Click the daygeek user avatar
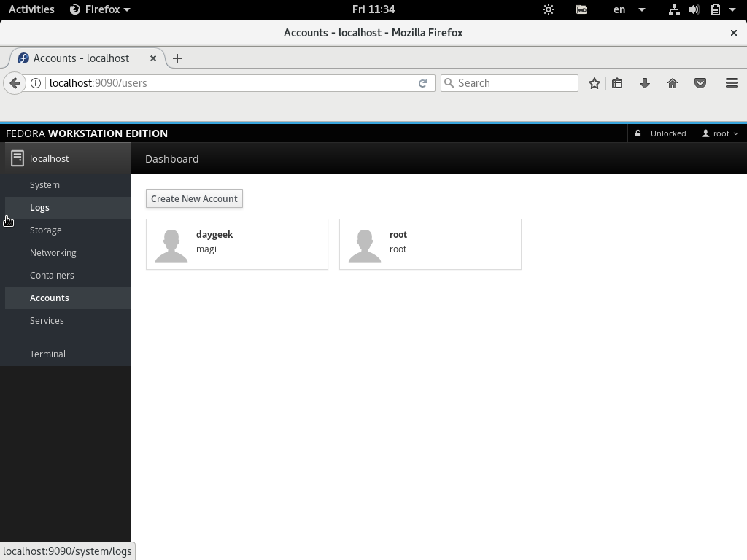Viewport: 747px width, 560px height. click(171, 246)
